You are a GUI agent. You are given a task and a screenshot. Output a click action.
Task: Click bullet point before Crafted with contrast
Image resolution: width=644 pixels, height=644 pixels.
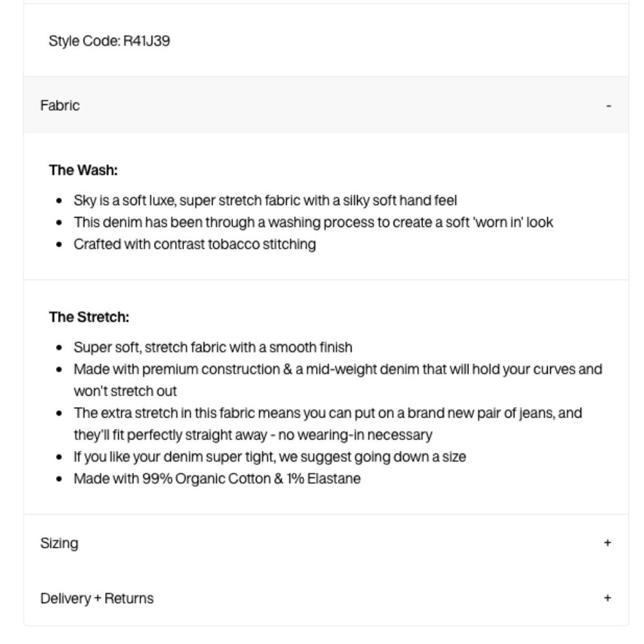click(59, 245)
